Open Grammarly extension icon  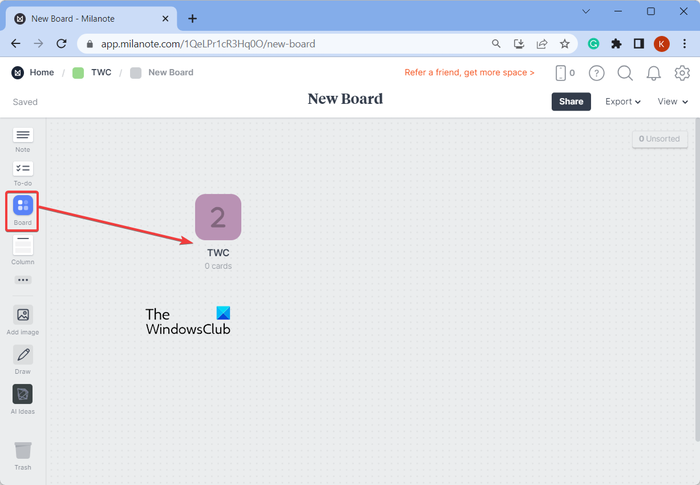coord(593,44)
